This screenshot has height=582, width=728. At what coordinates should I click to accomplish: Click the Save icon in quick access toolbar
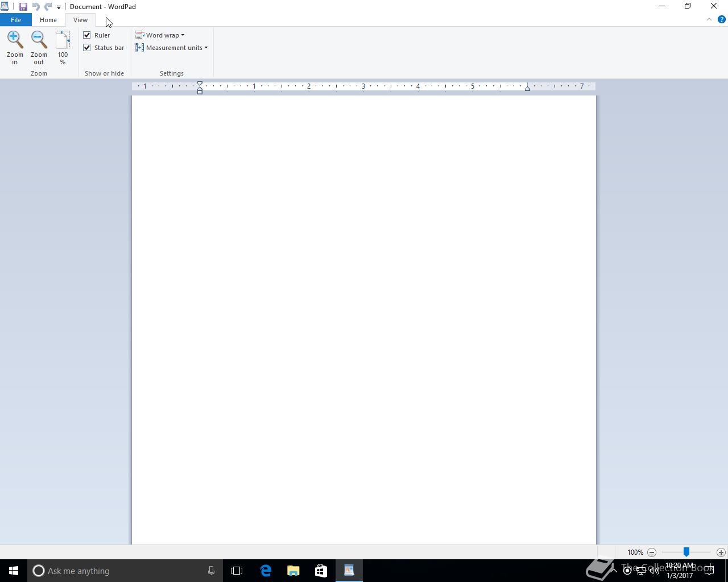coord(23,7)
